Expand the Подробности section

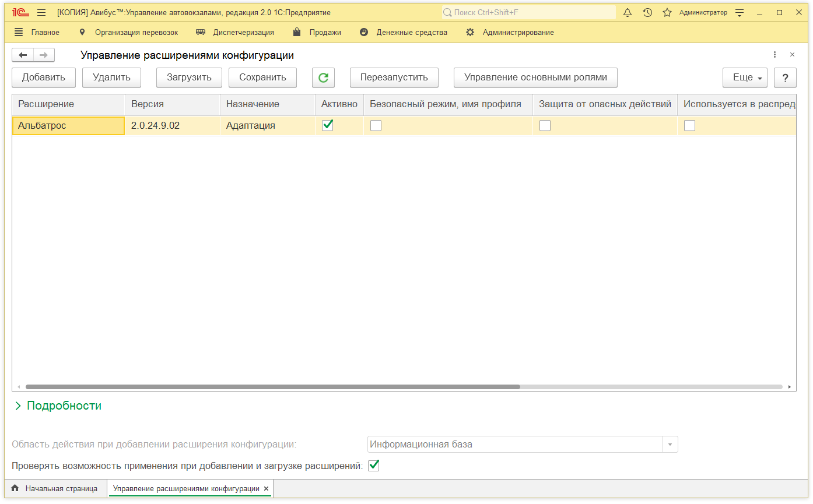(57, 406)
